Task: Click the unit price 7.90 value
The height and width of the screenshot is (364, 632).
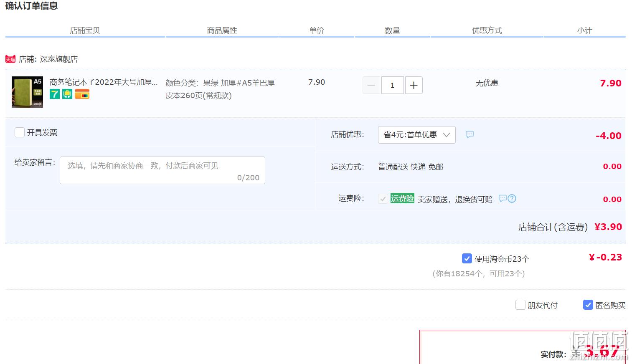Action: (317, 82)
